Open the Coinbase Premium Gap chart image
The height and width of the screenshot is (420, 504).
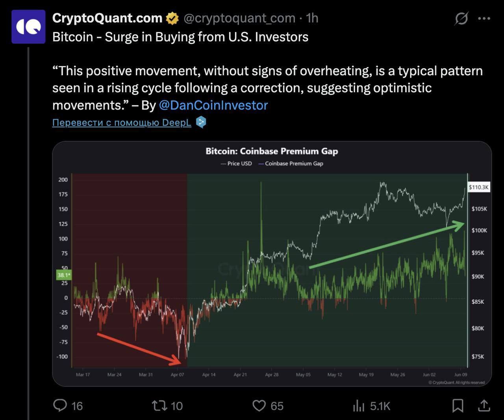point(272,264)
